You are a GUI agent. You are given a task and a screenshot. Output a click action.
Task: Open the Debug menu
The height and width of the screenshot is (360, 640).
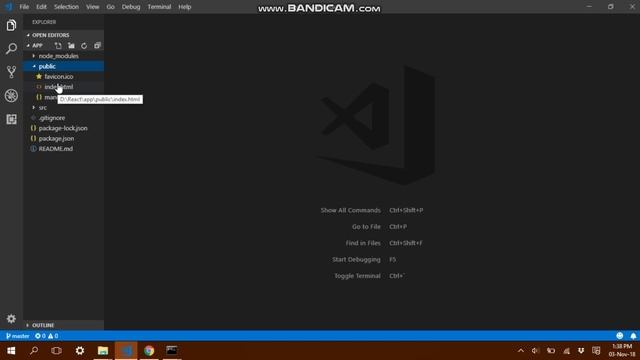pos(131,7)
